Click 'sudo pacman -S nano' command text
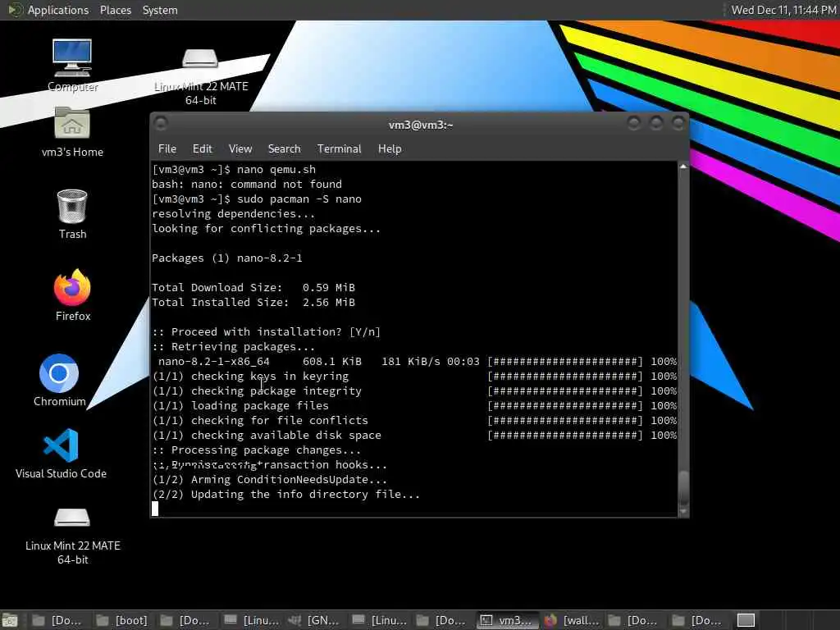Image resolution: width=840 pixels, height=630 pixels. 299,199
